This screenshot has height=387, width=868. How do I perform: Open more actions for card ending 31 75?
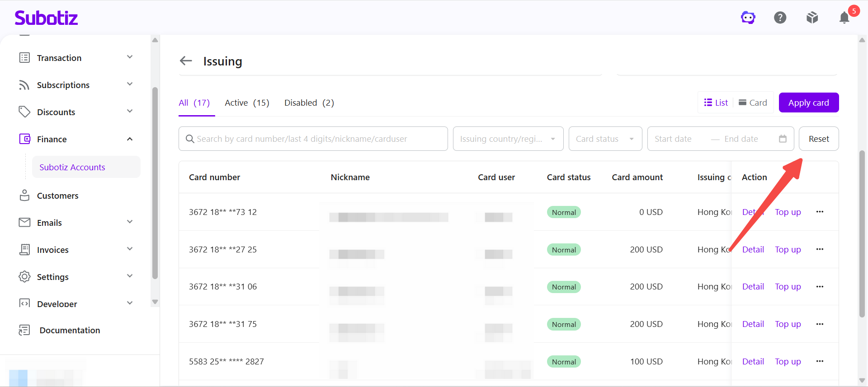point(820,324)
